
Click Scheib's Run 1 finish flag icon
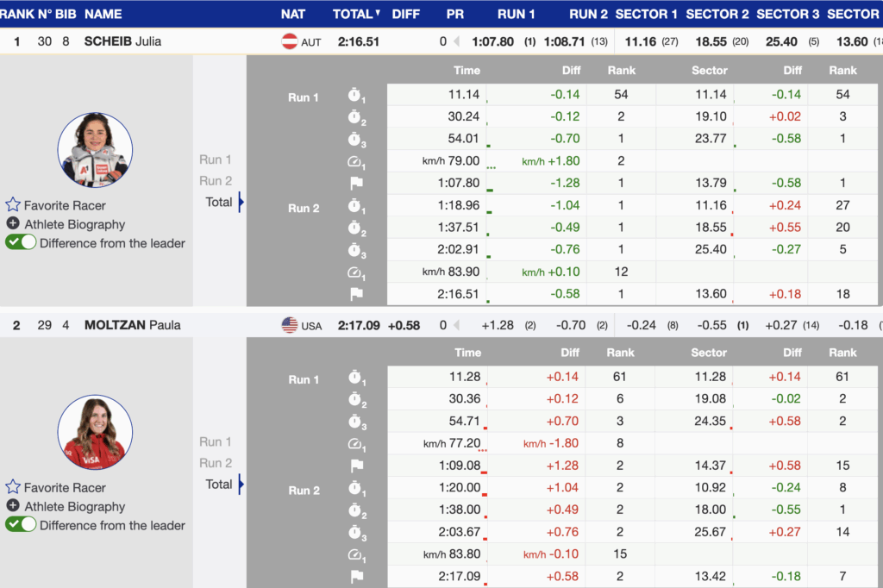pyautogui.click(x=356, y=183)
